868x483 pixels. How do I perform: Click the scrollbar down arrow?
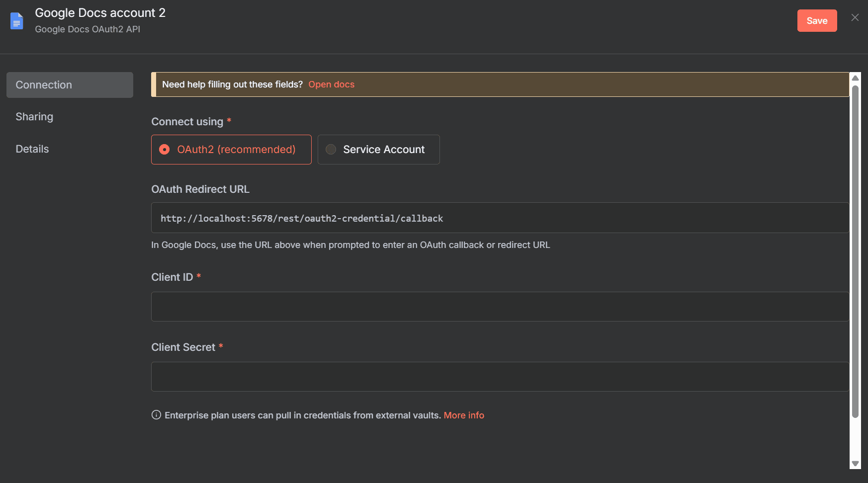click(855, 464)
